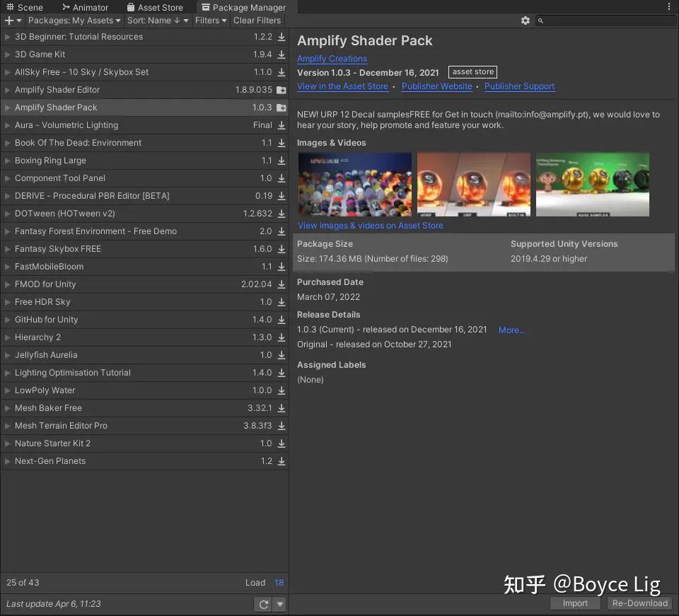Download the 3D Game Kit package
The image size is (679, 616).
point(280,54)
